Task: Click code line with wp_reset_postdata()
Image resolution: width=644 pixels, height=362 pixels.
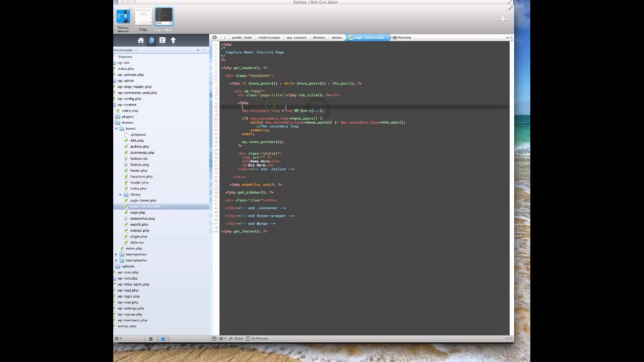Action: point(263,142)
